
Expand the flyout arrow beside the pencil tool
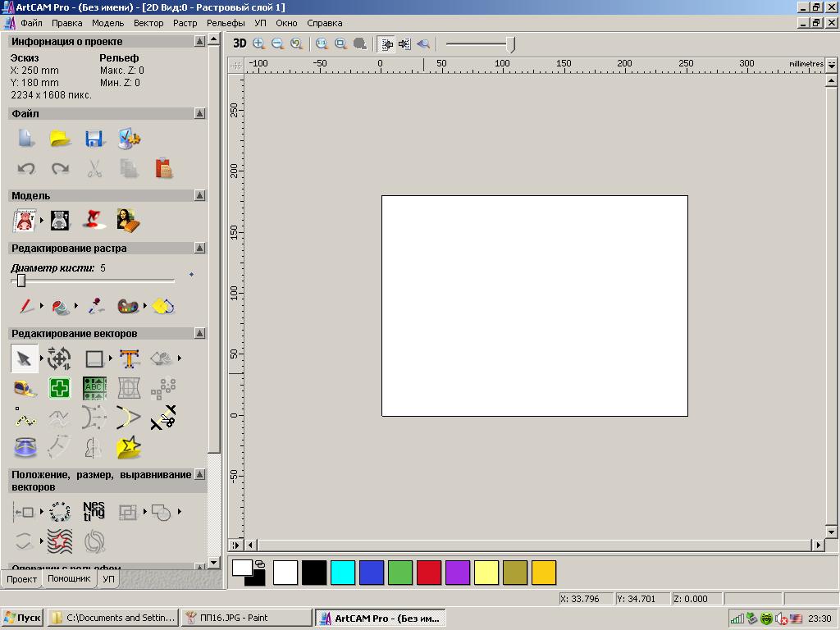tap(41, 306)
